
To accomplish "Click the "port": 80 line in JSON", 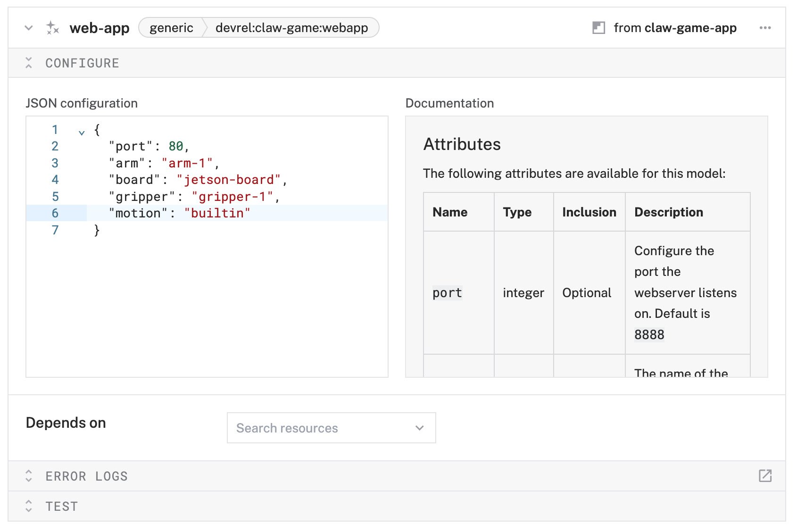I will [x=149, y=146].
